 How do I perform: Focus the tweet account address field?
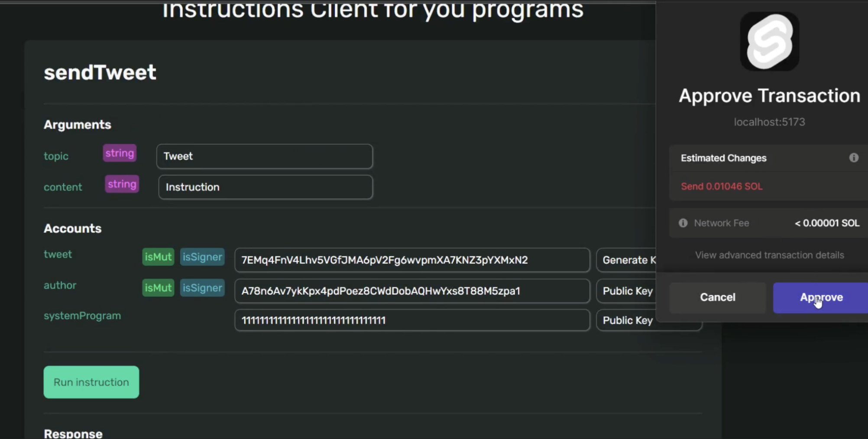tap(412, 260)
